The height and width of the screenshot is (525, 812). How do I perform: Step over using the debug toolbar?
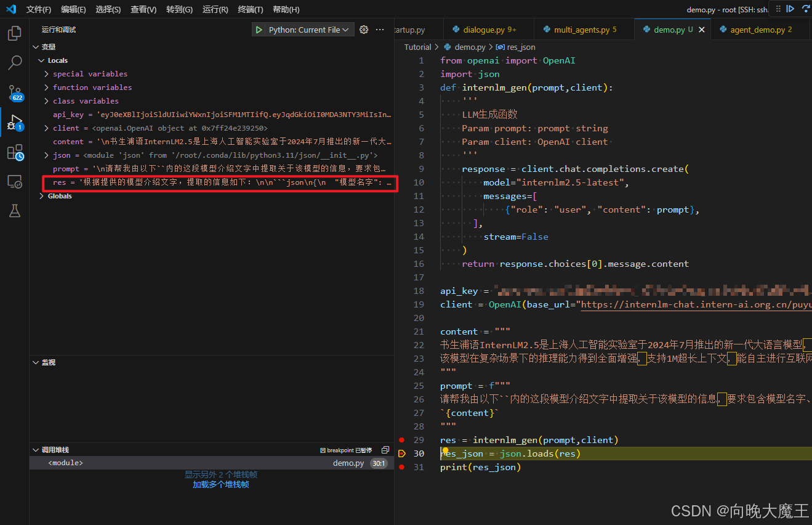click(x=806, y=9)
